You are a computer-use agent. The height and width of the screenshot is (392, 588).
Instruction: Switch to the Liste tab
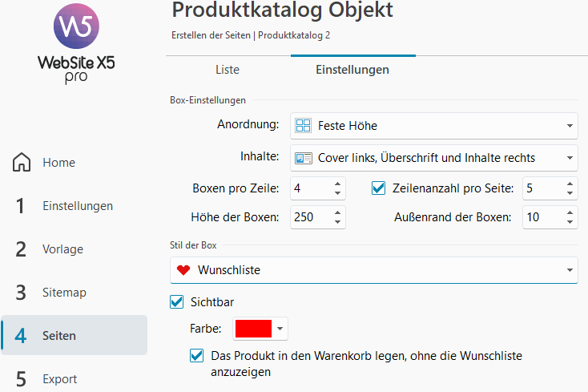pos(228,70)
